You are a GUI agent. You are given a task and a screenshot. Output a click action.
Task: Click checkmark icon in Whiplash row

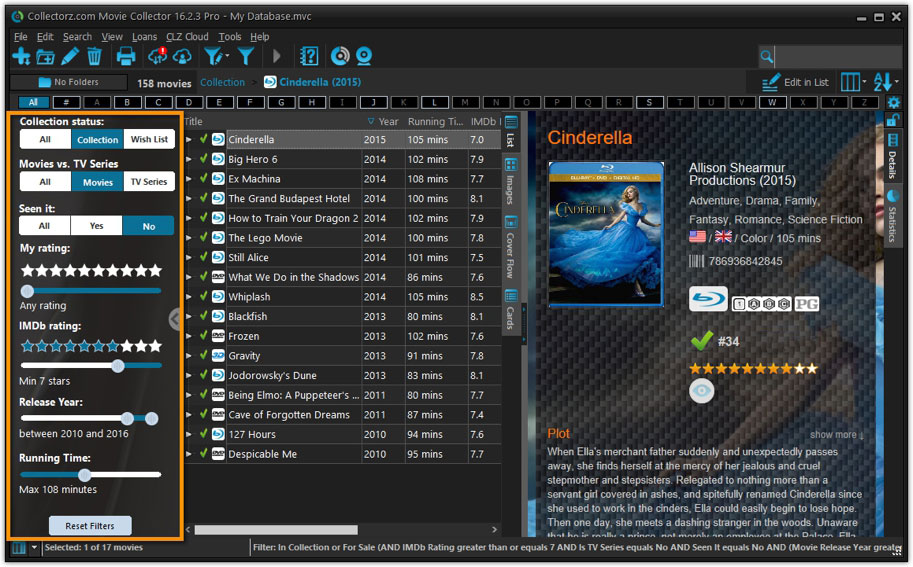coord(203,296)
